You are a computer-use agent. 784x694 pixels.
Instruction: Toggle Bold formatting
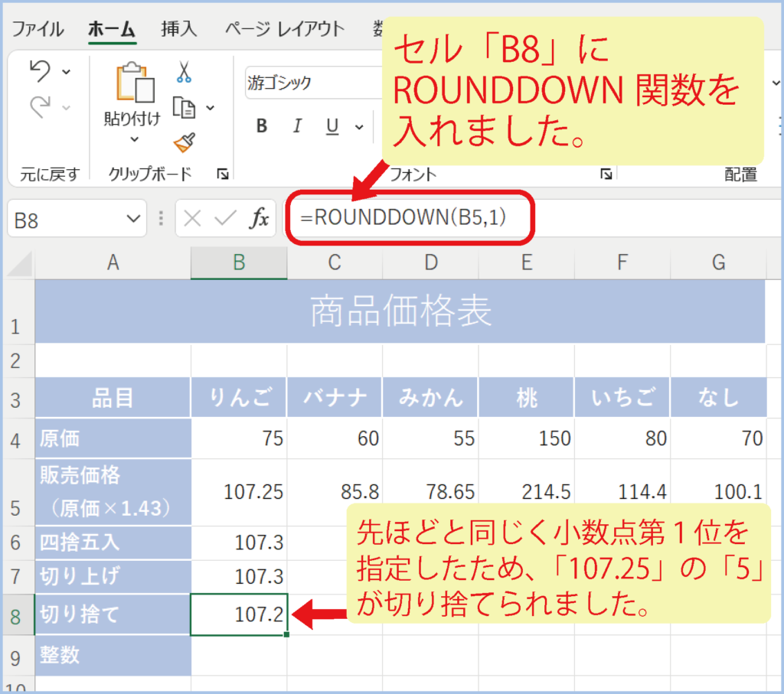click(262, 126)
